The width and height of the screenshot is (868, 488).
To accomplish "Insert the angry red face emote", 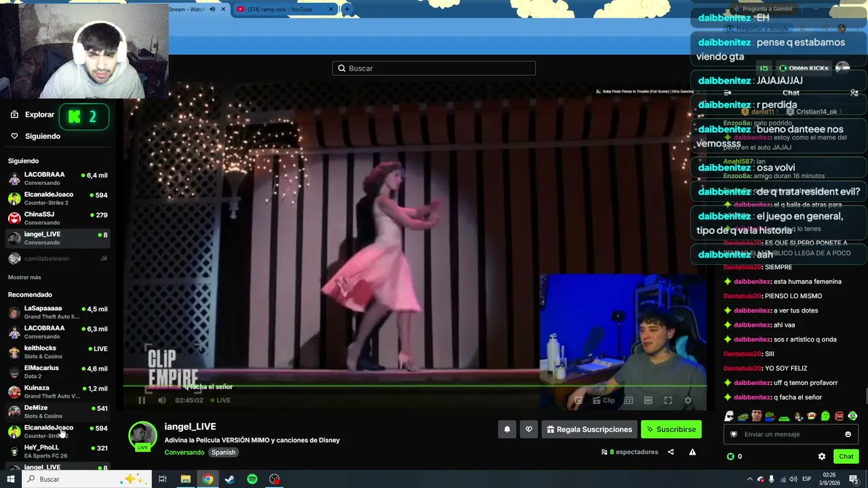I will 840,416.
